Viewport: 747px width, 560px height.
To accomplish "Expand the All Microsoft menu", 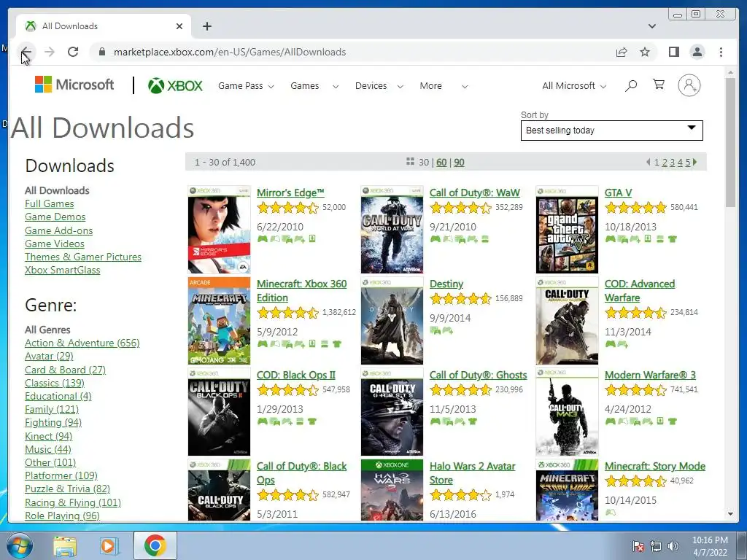I will click(x=574, y=86).
